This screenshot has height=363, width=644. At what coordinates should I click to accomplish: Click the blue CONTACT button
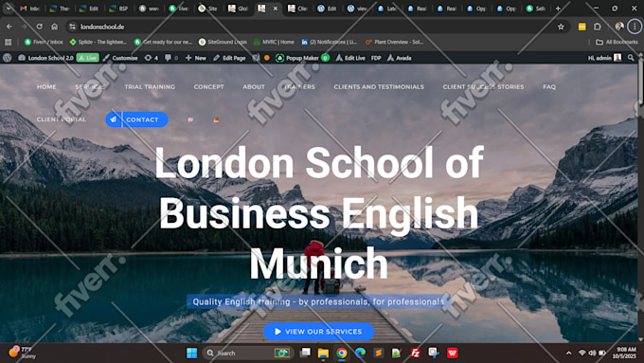[x=136, y=119]
